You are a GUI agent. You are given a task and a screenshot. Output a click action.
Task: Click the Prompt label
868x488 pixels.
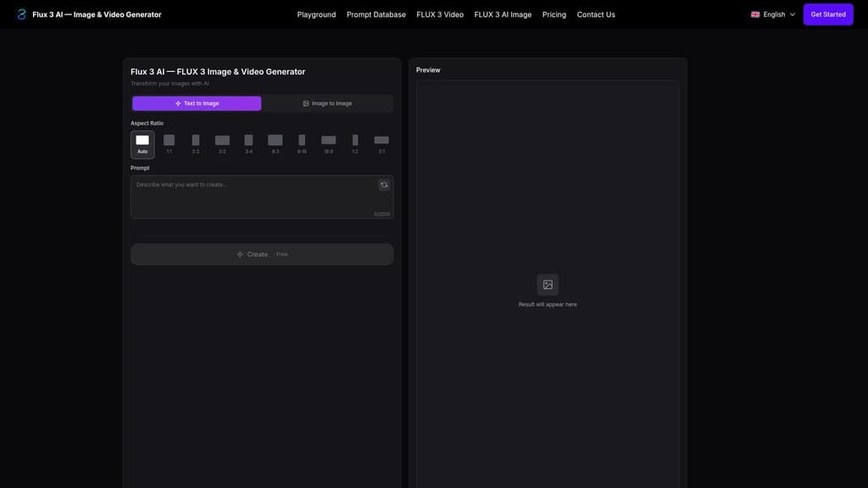140,169
